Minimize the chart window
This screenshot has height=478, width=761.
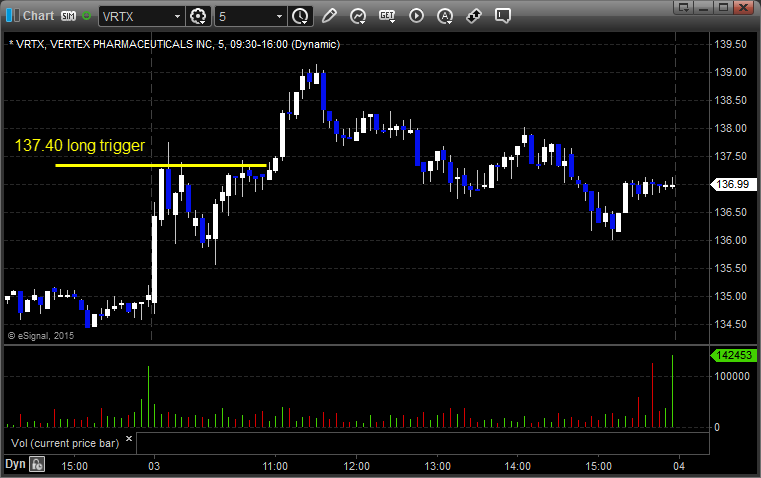click(x=704, y=7)
